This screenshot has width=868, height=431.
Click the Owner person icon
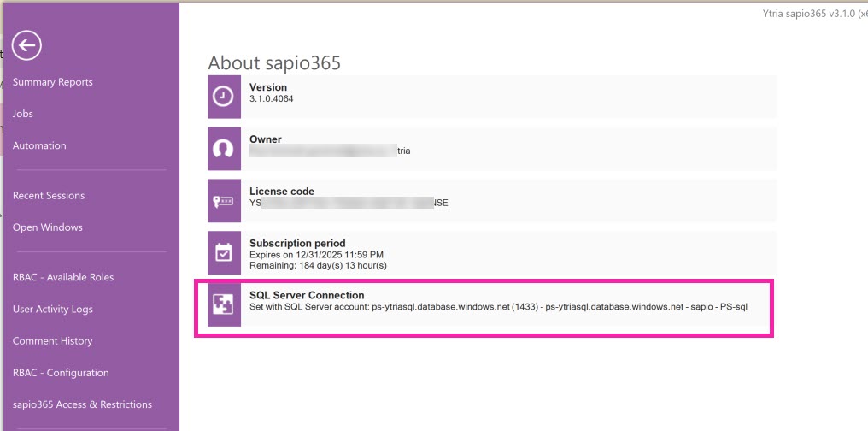click(223, 149)
